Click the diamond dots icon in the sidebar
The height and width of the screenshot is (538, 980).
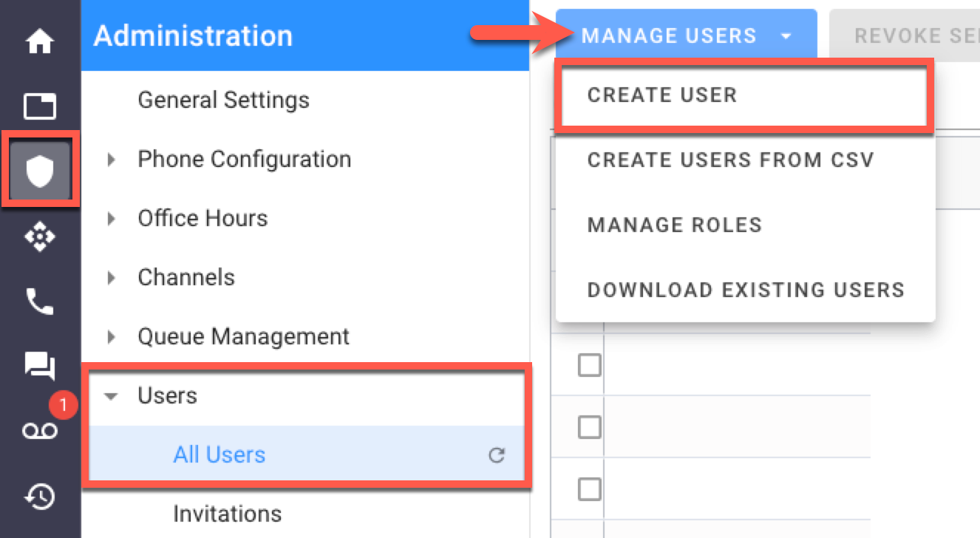pyautogui.click(x=40, y=237)
